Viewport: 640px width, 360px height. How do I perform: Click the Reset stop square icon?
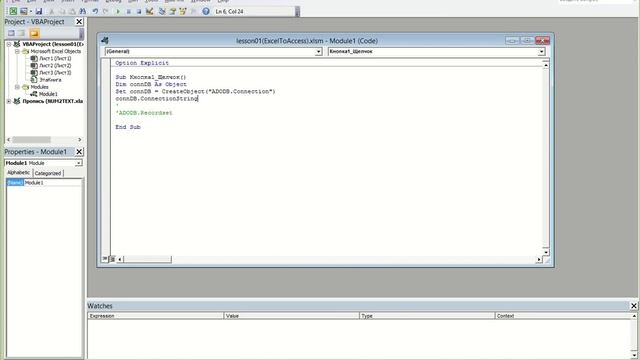click(139, 11)
